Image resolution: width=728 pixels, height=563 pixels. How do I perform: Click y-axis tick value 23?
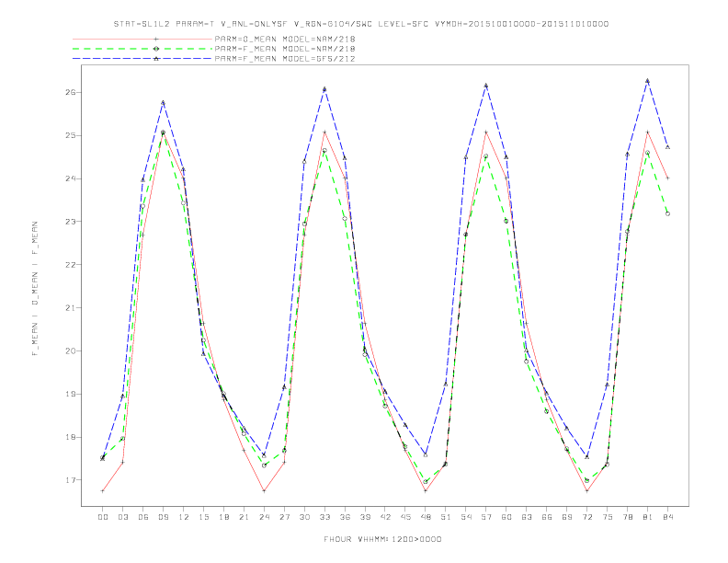point(71,222)
